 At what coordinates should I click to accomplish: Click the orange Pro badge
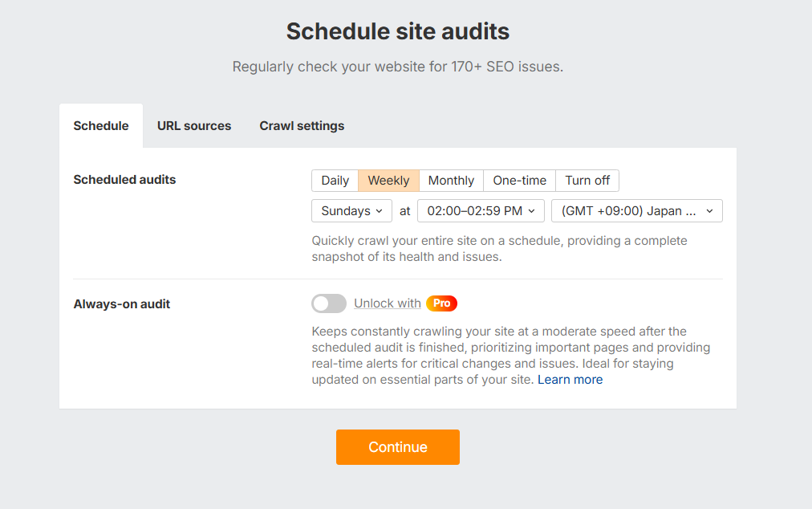point(441,303)
